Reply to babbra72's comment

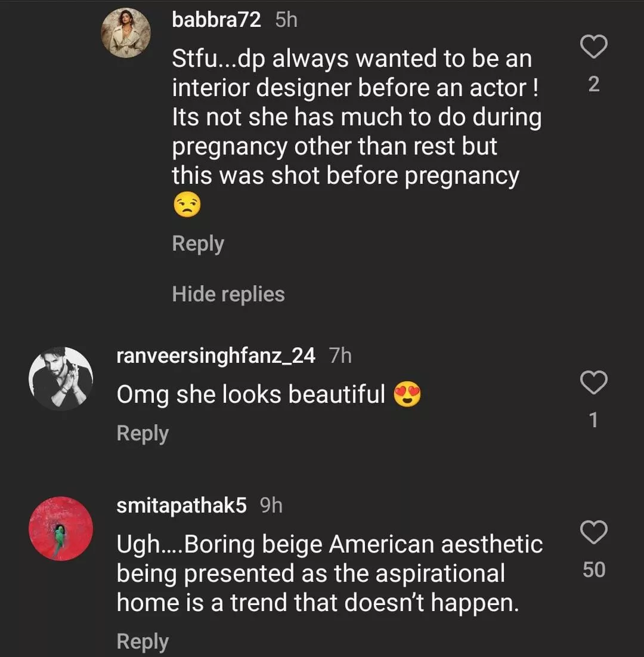(x=198, y=243)
